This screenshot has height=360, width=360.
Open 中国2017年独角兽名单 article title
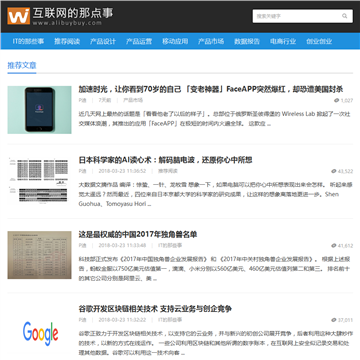(138, 235)
